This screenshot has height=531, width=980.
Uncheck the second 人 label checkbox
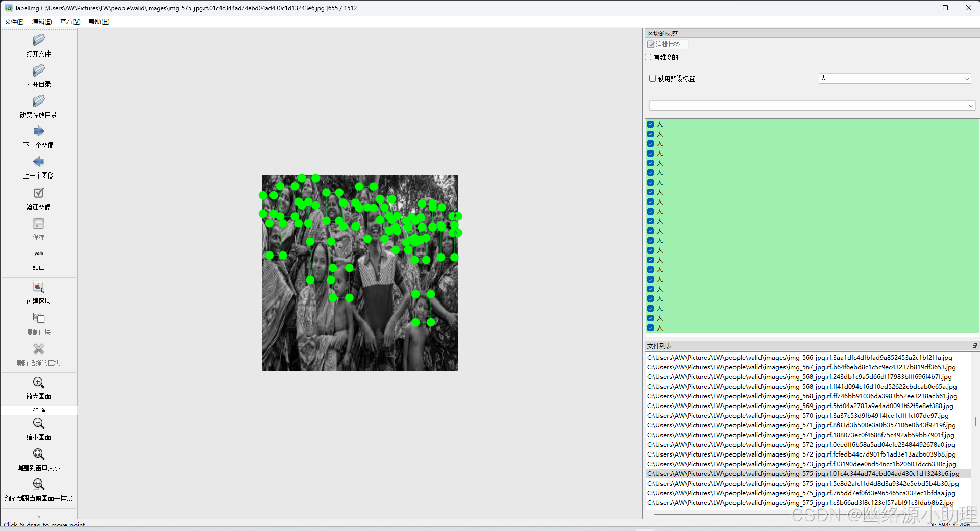coord(651,134)
